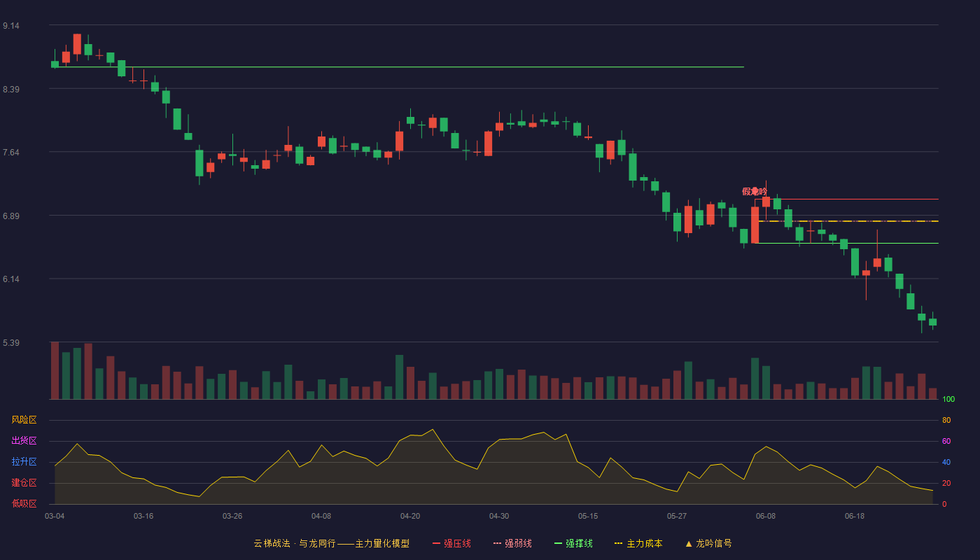Click the blue 40 indicator scale value
Viewport: 980px width, 560px height.
pos(946,462)
